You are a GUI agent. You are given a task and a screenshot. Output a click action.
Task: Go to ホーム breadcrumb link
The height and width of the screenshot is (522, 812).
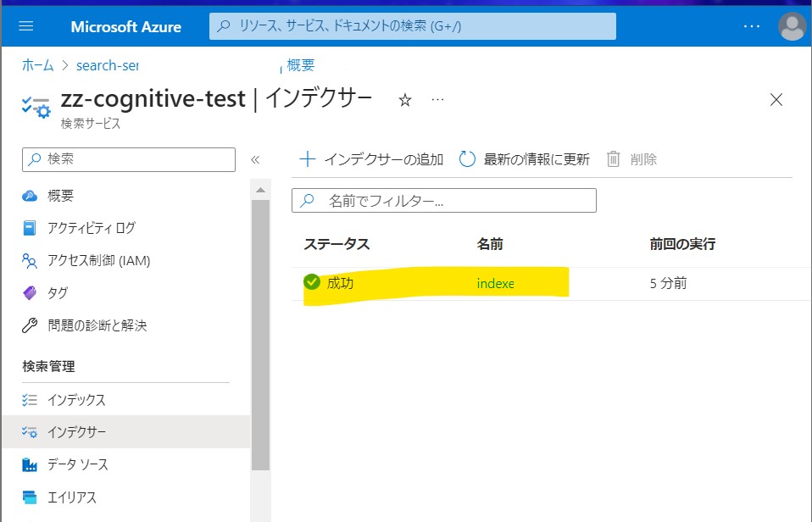coord(38,65)
